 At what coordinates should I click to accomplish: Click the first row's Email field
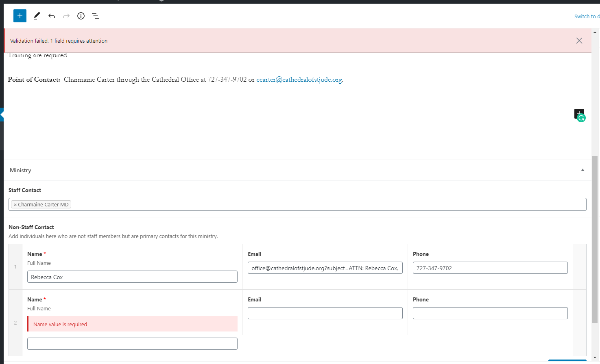(325, 268)
